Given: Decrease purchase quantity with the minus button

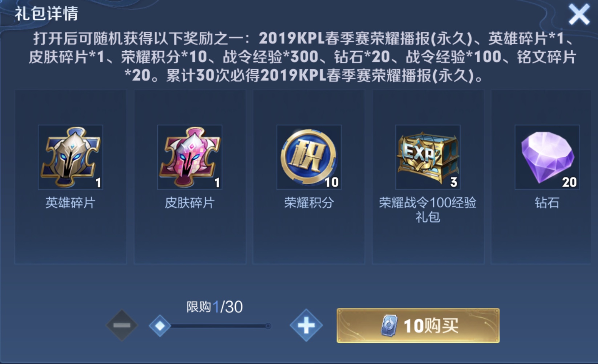Looking at the screenshot, I should 122,325.
